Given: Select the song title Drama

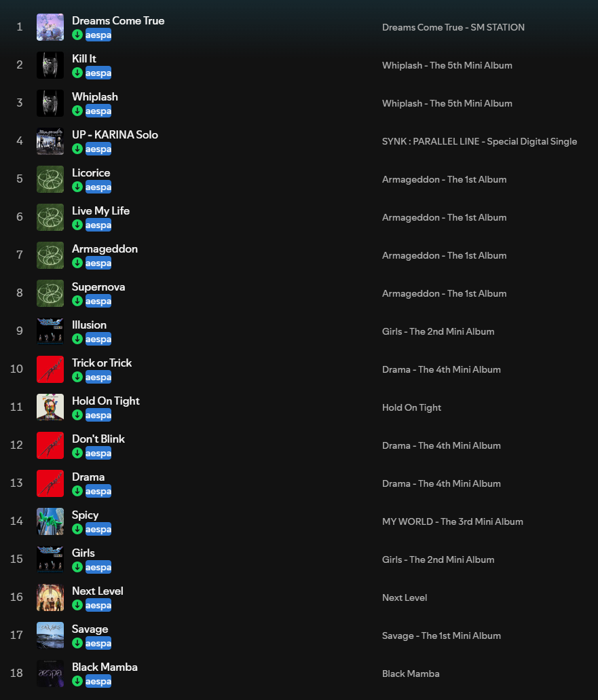Looking at the screenshot, I should 88,477.
